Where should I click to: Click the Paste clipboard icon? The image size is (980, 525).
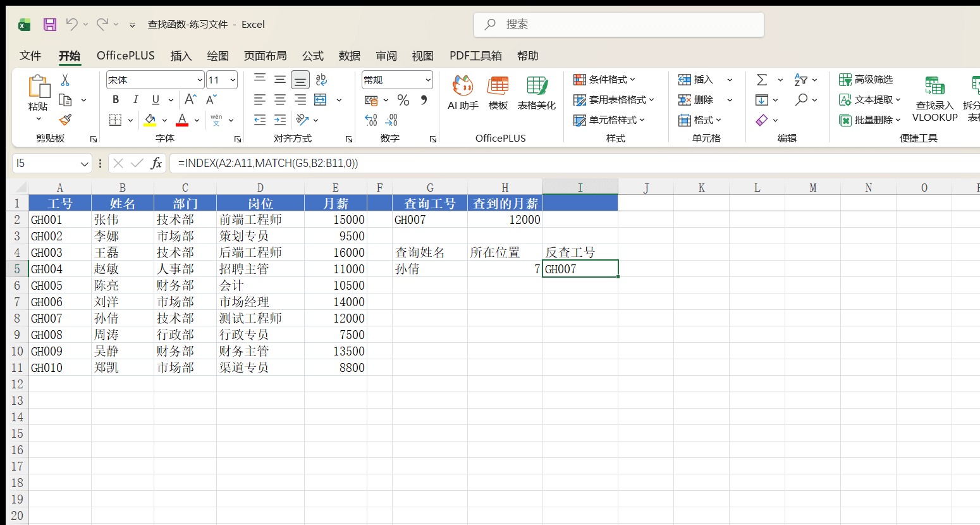[38, 87]
